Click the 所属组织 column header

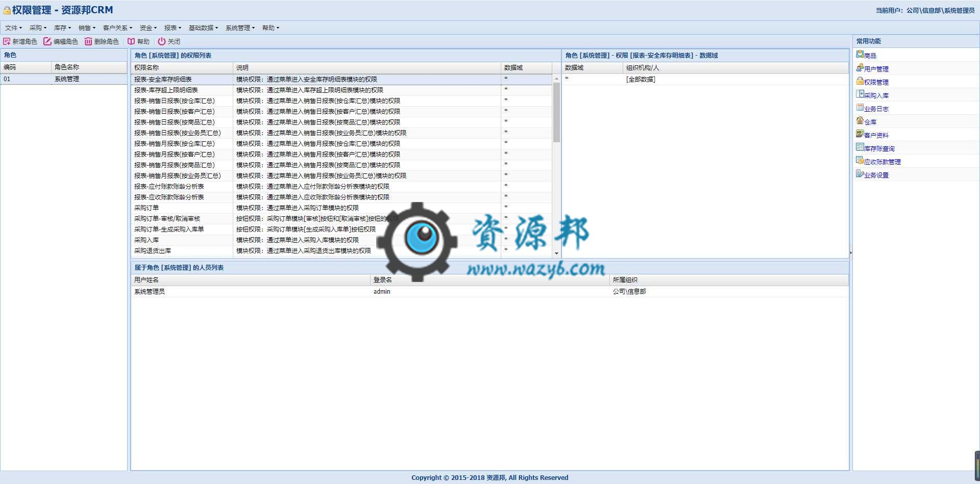tap(729, 280)
